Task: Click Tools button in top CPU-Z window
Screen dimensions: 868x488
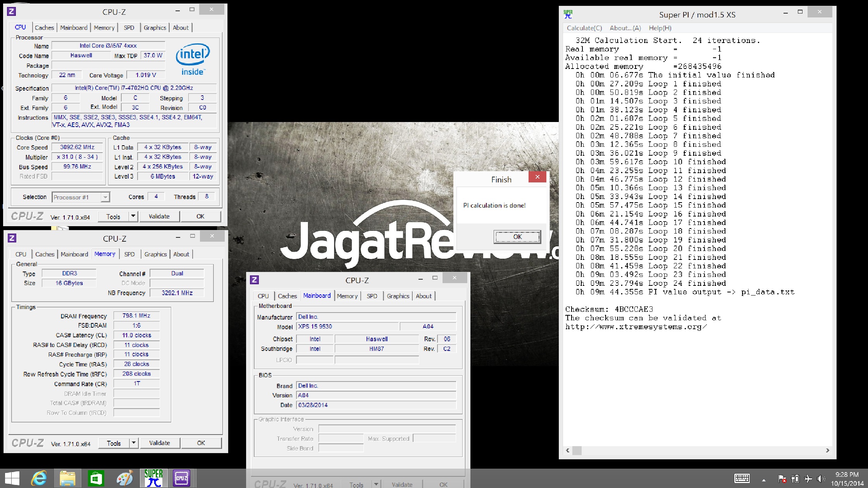Action: 113,217
